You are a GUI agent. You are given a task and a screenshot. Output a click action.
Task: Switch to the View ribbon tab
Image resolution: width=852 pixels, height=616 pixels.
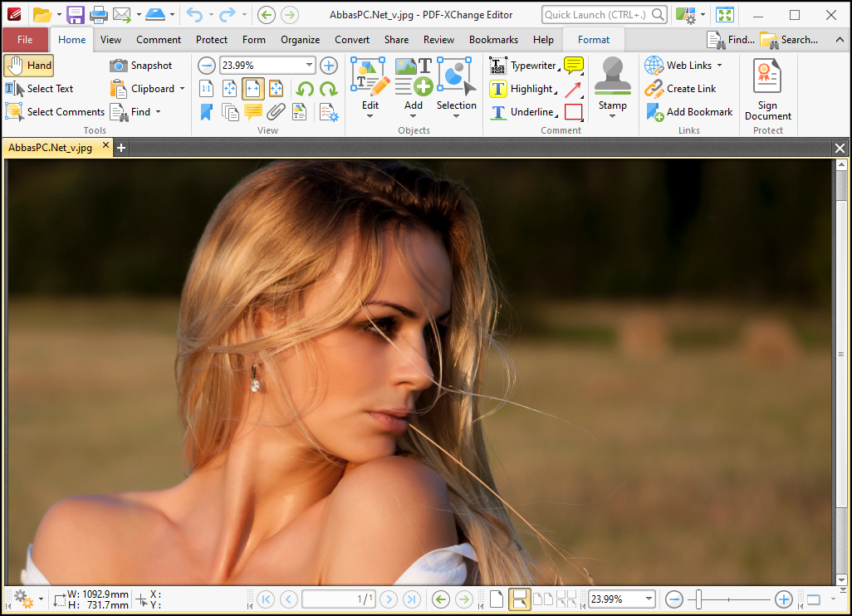(x=110, y=40)
